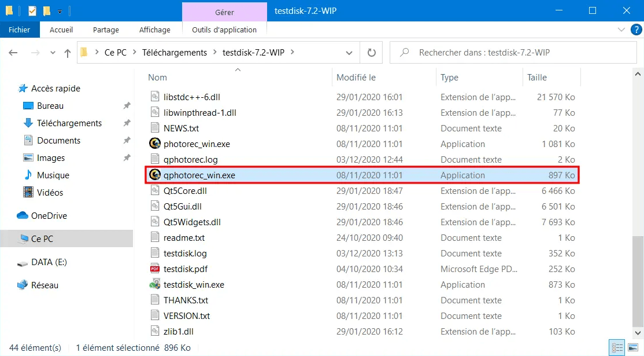Image resolution: width=644 pixels, height=356 pixels.
Task: Go up one folder with up arrow
Action: pos(67,53)
